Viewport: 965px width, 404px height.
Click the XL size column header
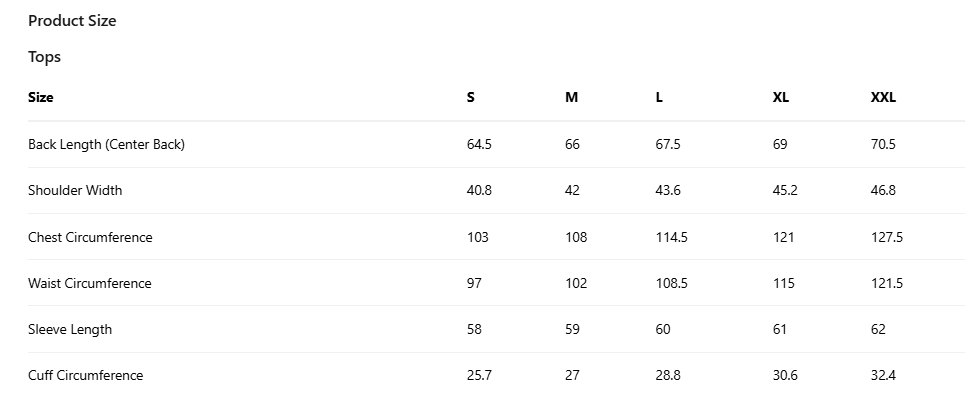781,97
